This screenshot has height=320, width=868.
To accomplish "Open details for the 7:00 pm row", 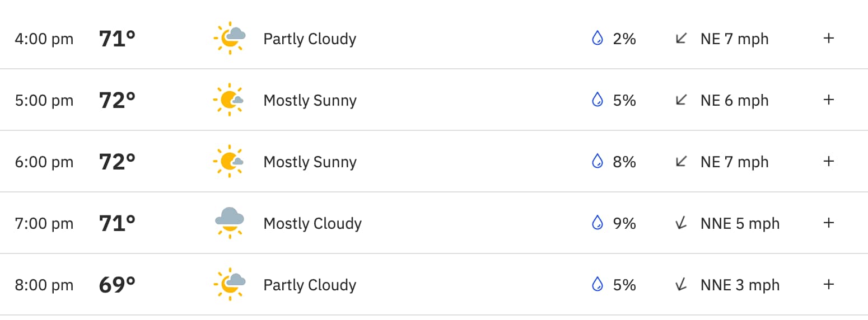I will (x=829, y=223).
